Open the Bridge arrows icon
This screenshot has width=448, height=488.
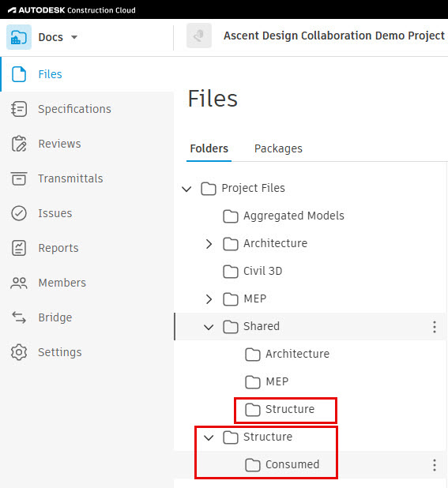(19, 317)
